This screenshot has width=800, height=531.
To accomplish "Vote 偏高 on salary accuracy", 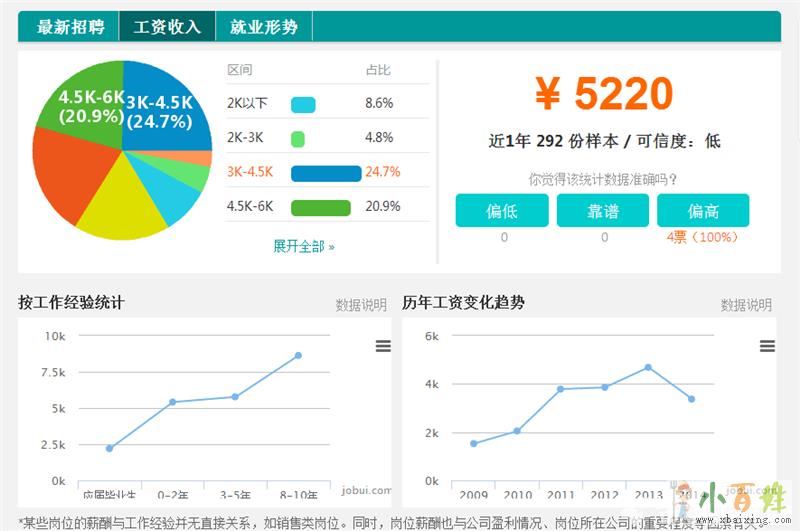I will [x=703, y=211].
